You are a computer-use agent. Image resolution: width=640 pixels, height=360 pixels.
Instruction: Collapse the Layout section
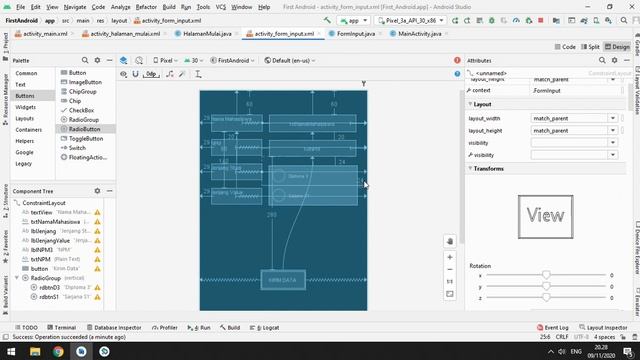click(471, 104)
